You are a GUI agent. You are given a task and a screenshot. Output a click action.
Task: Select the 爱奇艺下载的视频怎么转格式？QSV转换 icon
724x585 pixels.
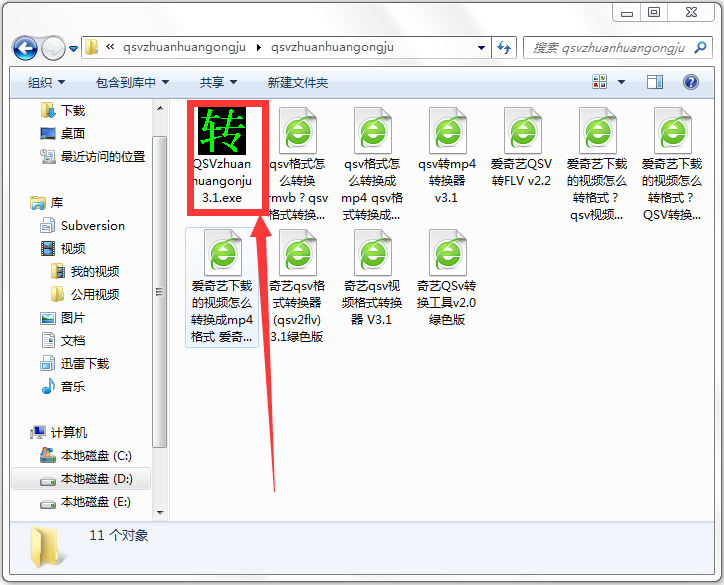click(x=672, y=131)
